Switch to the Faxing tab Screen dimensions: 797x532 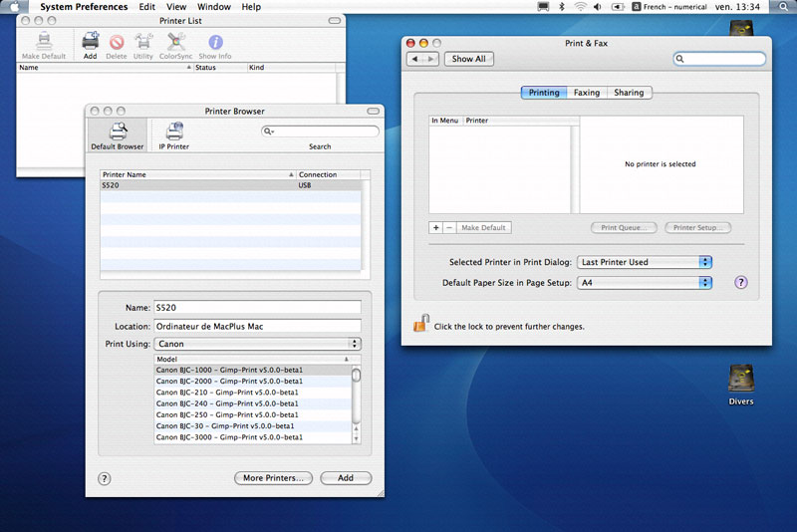tap(587, 93)
